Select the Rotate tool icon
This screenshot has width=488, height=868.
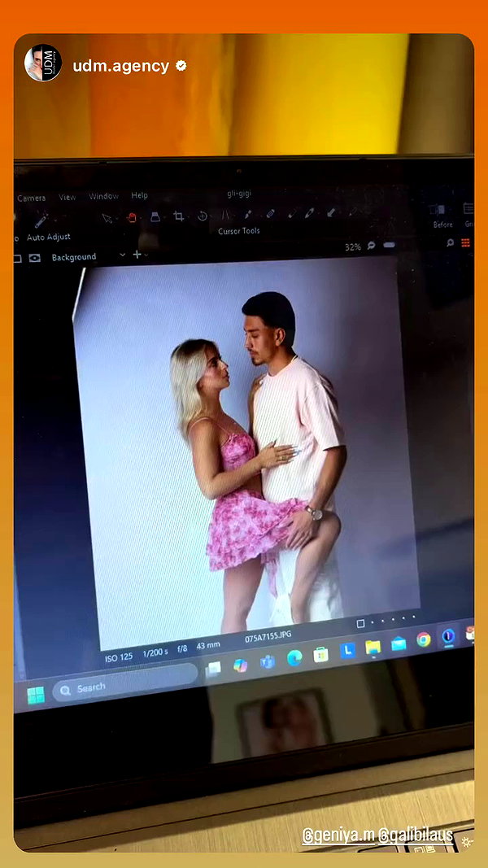[203, 216]
